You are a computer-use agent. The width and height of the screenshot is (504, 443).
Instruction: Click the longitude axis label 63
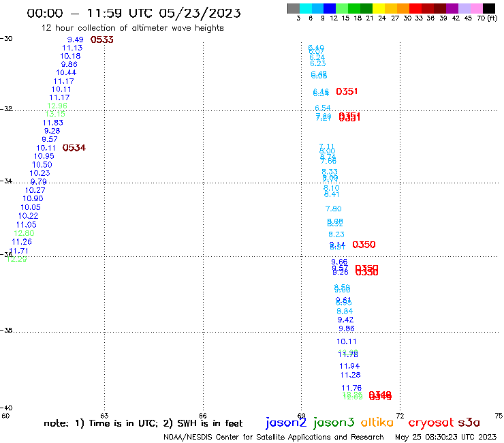coord(104,416)
